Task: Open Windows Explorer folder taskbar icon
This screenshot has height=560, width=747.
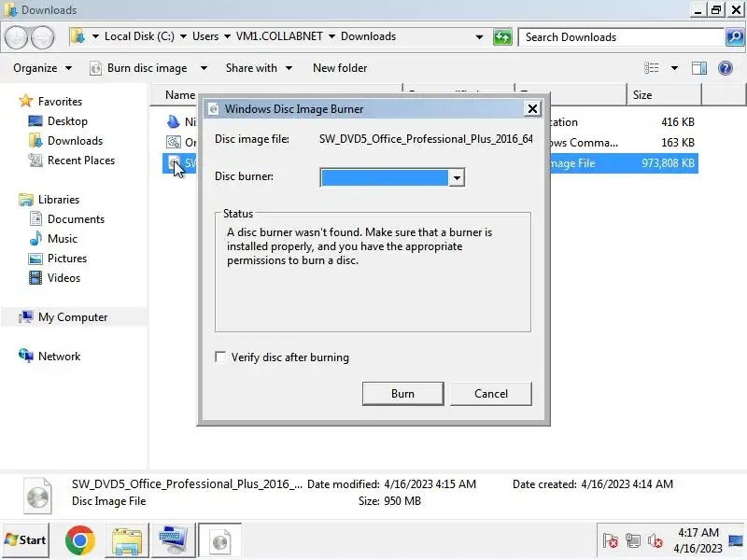Action: [x=126, y=540]
